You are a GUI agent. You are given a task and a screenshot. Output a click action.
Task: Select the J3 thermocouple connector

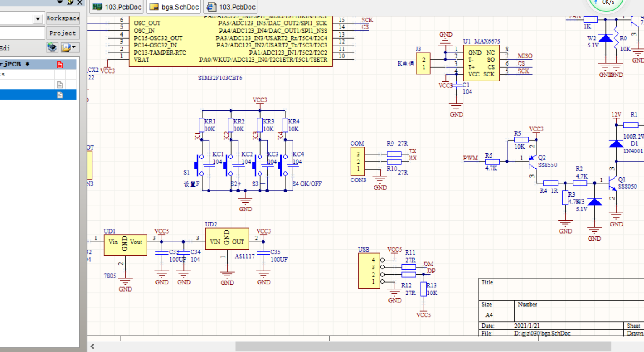point(423,63)
